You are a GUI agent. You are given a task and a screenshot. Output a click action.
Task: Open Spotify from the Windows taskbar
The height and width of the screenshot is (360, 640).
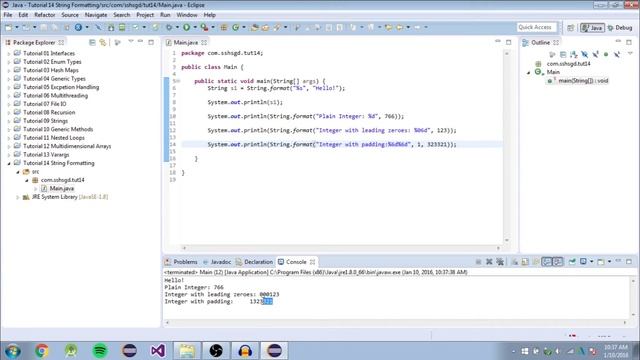click(x=100, y=351)
